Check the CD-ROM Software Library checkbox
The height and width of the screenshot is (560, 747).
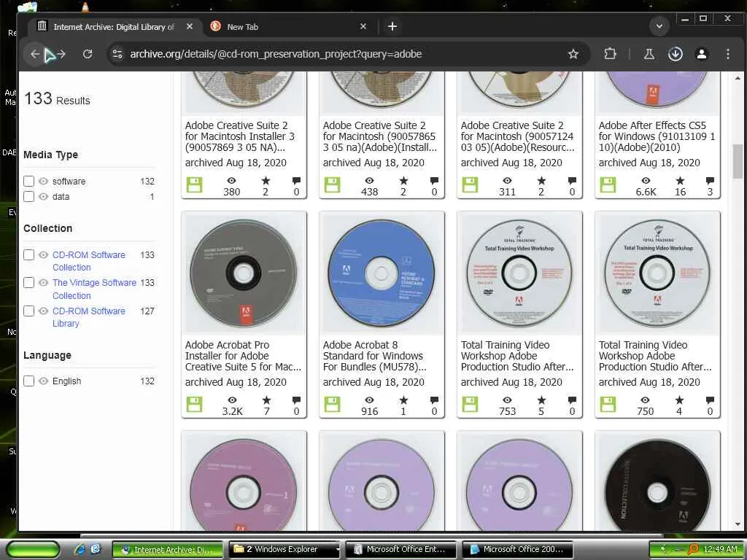tap(29, 311)
